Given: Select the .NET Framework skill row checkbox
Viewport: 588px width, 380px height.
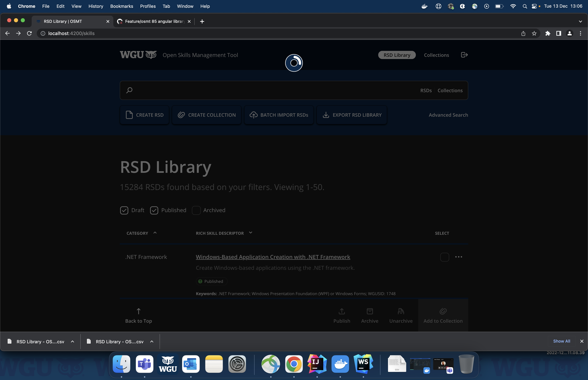Looking at the screenshot, I should click(x=444, y=257).
